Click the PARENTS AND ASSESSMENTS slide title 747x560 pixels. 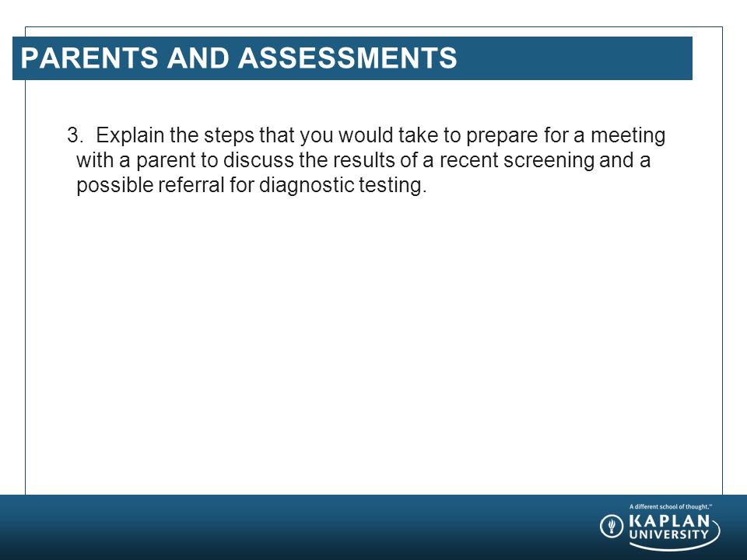point(239,58)
